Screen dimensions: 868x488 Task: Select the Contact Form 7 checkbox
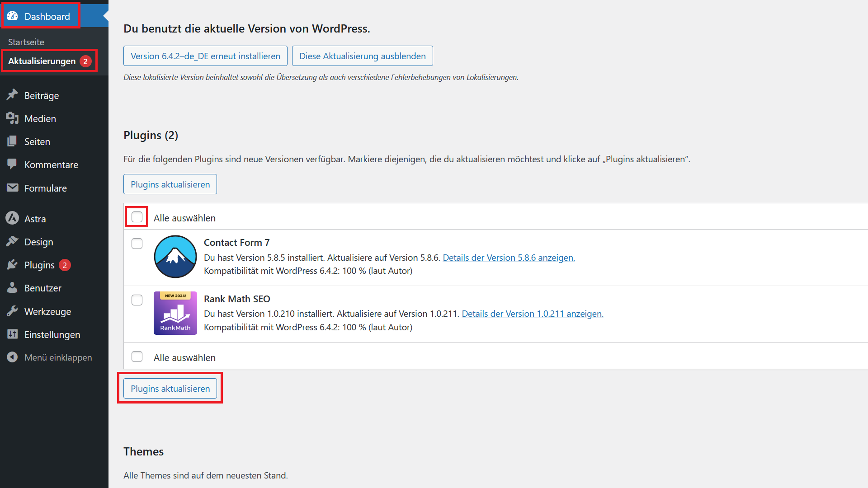pos(137,244)
